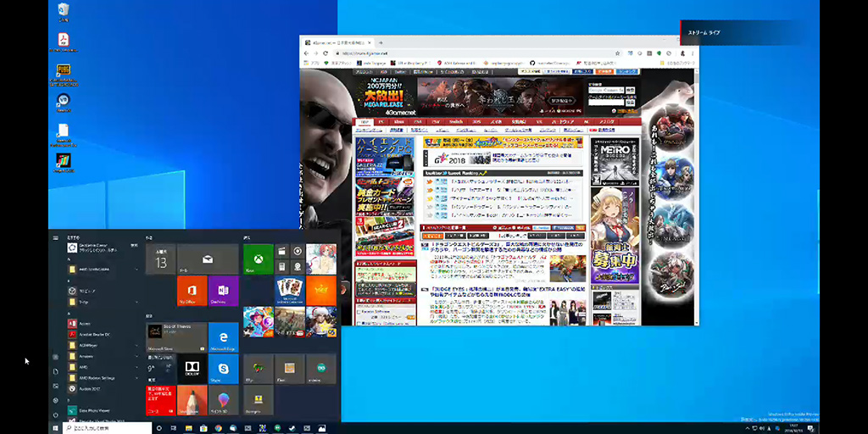Open the Recycle Bin on the desktop

(x=64, y=11)
